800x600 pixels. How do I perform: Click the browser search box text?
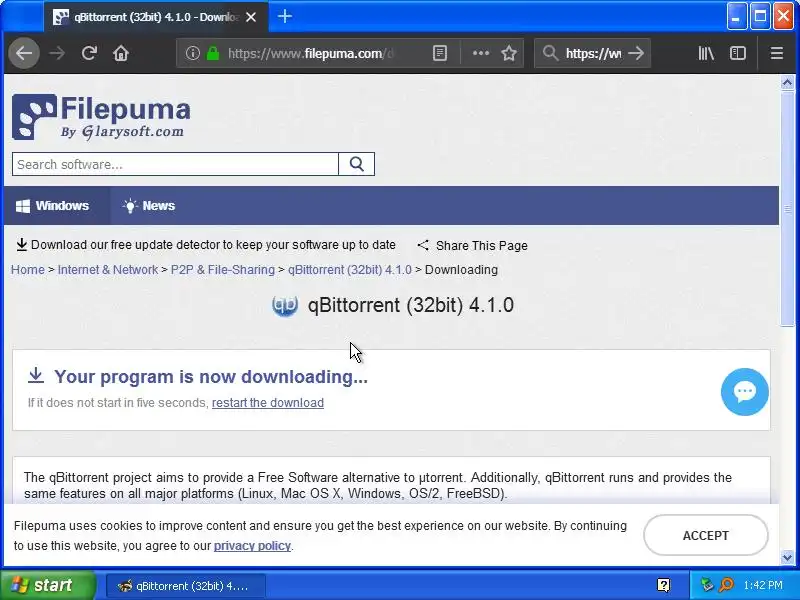pos(593,53)
